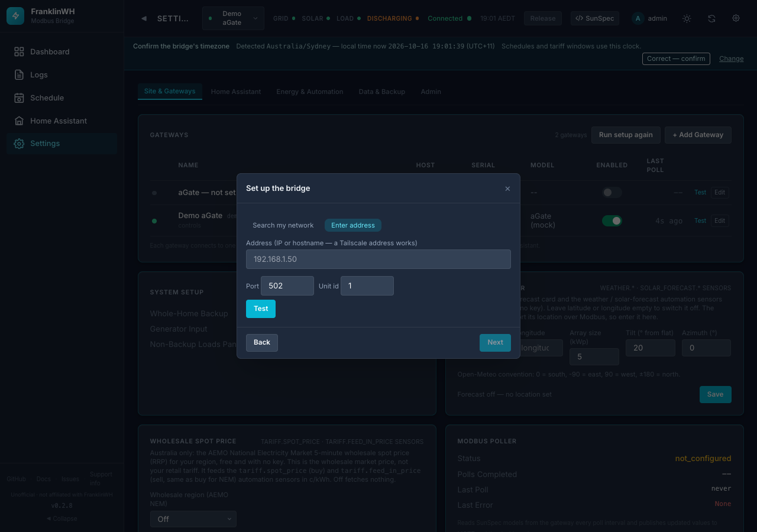Screen dimensions: 757x532
Task: Click the Unit id input field
Action: 367,286
